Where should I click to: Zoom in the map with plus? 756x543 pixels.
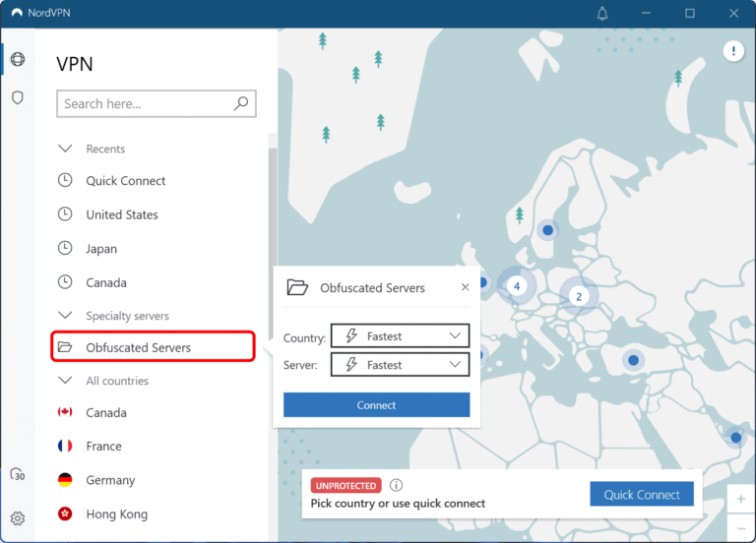(740, 499)
